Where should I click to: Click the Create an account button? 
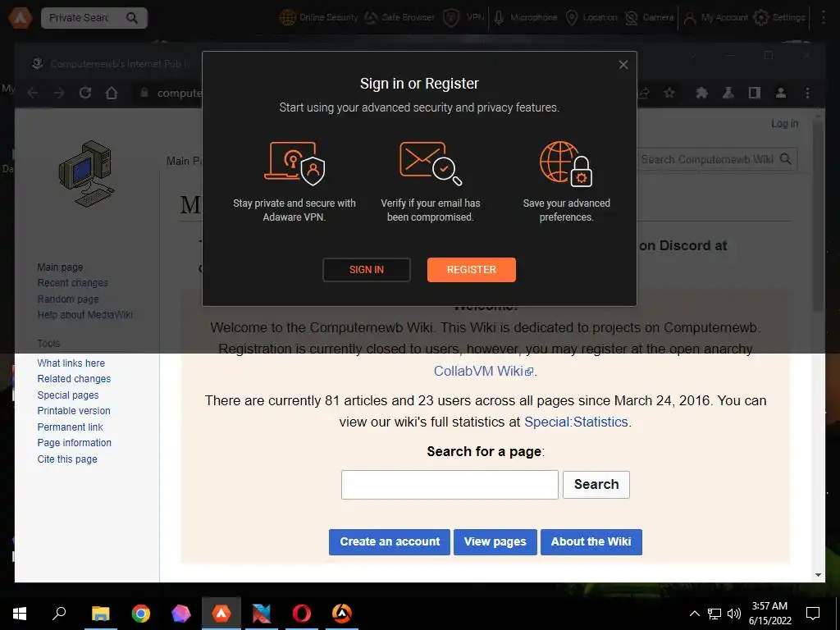[x=390, y=542]
